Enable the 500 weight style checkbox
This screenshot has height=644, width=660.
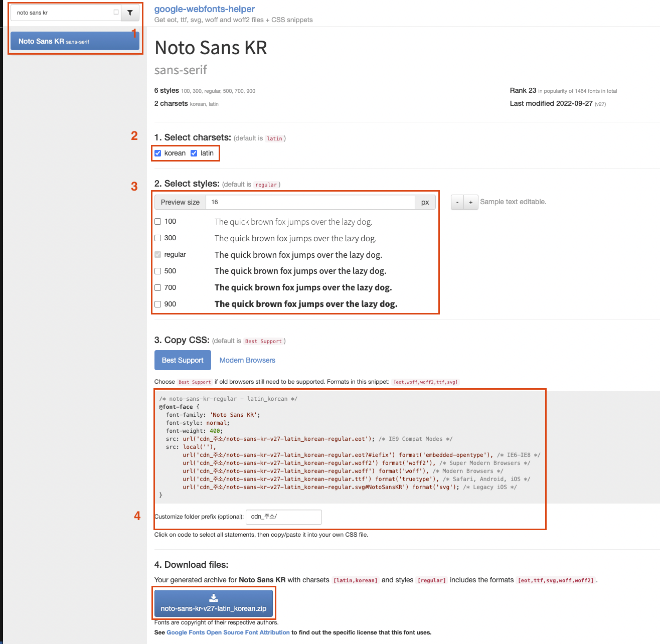pyautogui.click(x=158, y=271)
